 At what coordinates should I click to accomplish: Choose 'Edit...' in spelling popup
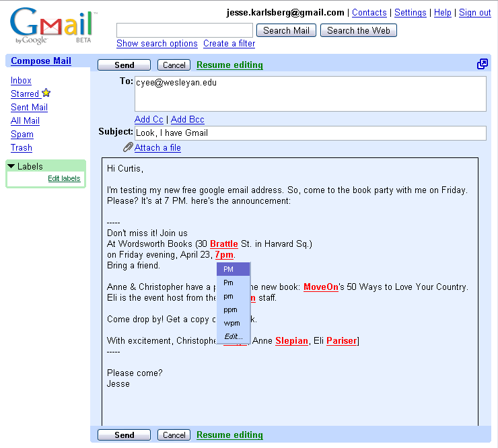point(234,336)
